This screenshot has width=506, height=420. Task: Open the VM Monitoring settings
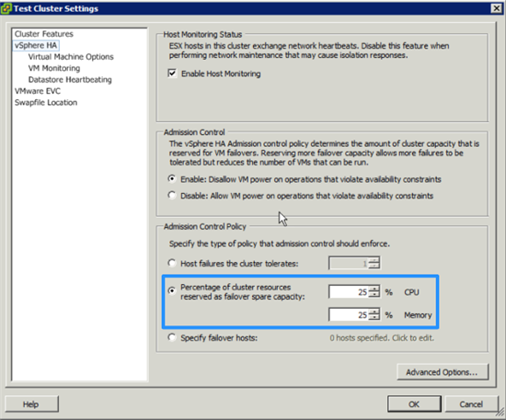coord(54,68)
